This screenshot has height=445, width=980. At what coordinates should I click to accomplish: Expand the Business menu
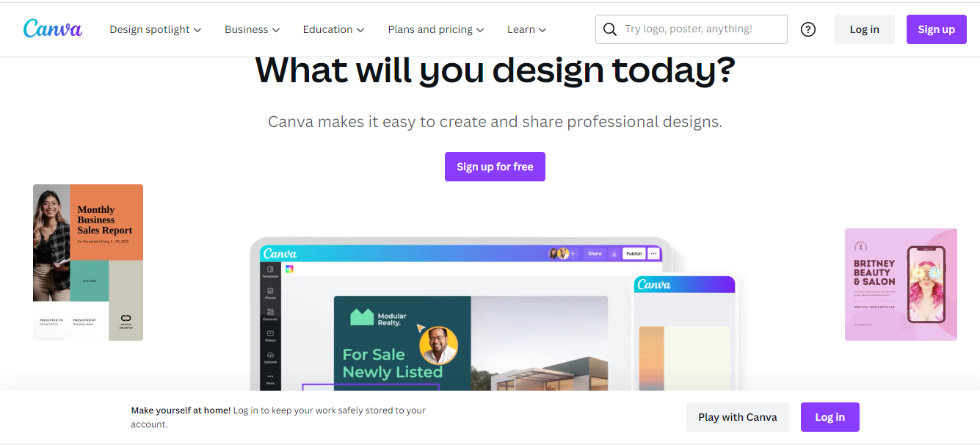[253, 29]
